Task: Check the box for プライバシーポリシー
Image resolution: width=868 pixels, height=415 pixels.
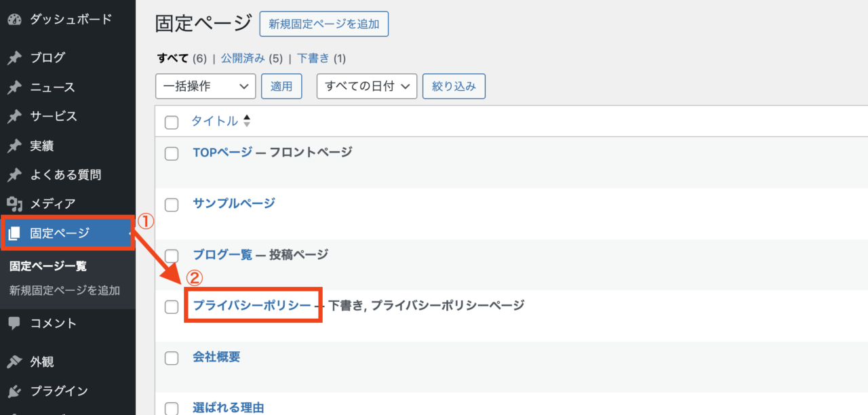Action: pos(172,307)
